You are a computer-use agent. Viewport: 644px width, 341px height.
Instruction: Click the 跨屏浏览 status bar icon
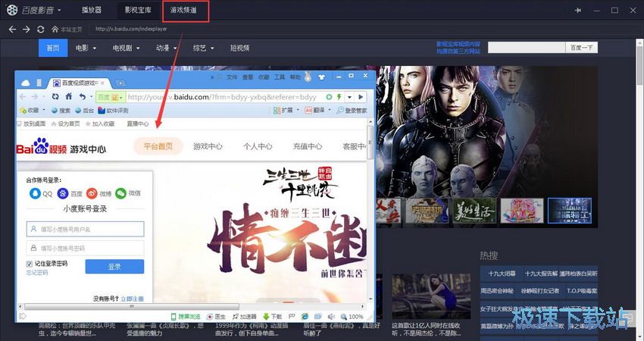click(x=185, y=316)
